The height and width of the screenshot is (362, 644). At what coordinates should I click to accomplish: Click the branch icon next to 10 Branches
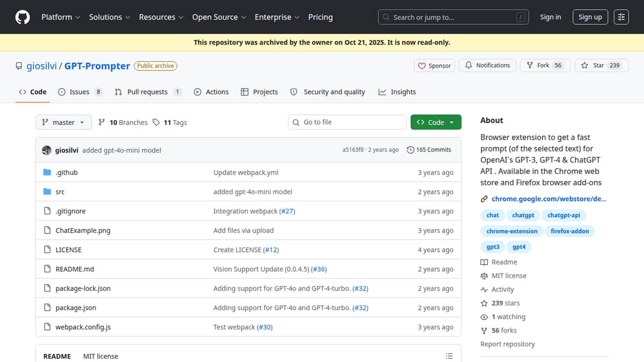point(102,122)
